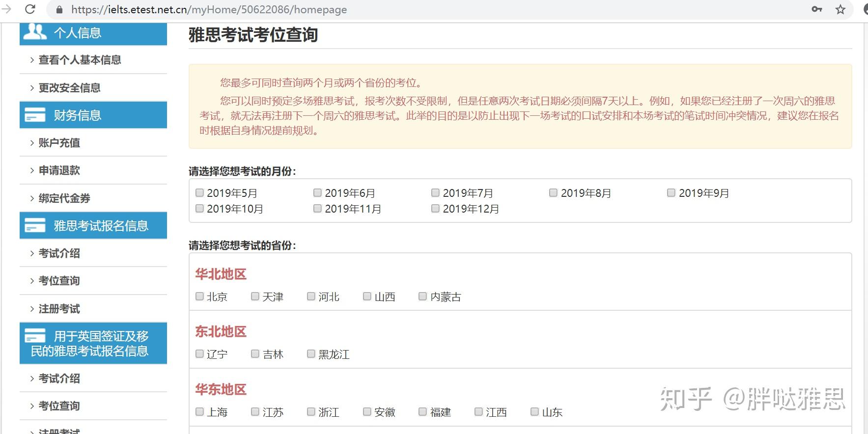Click the 财务信息 section header
868x434 pixels.
point(93,115)
